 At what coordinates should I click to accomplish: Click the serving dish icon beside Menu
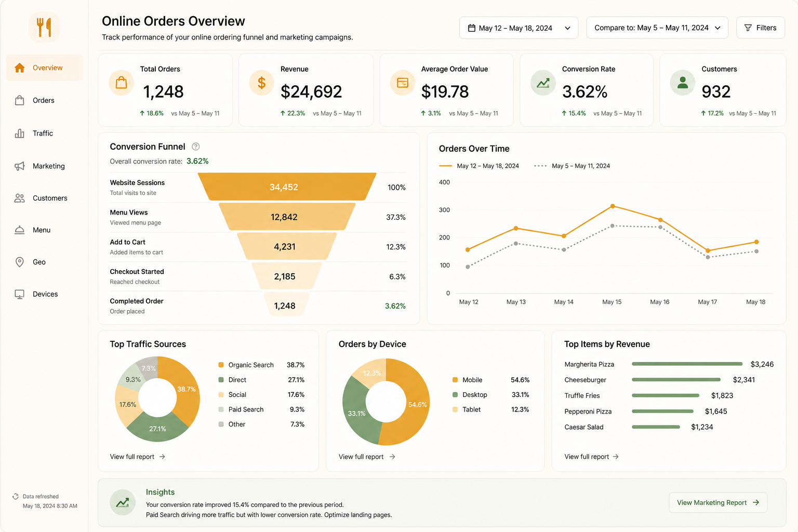[x=20, y=230]
